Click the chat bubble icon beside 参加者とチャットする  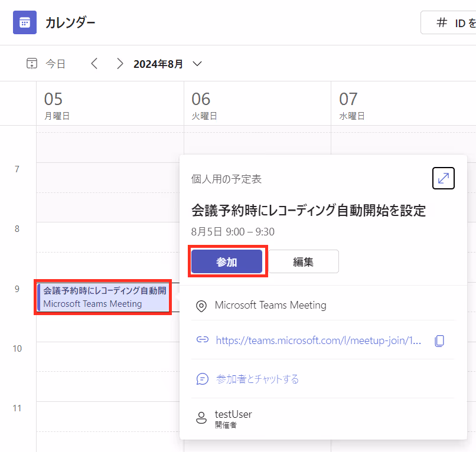(202, 379)
